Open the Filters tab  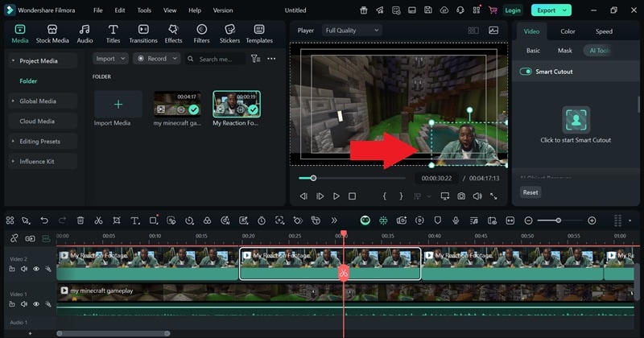click(201, 34)
